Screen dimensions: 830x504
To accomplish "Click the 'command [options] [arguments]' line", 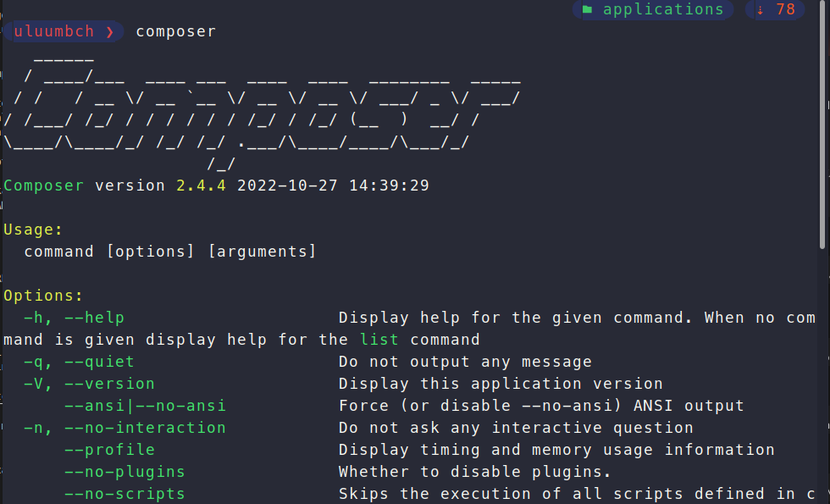I will click(170, 252).
